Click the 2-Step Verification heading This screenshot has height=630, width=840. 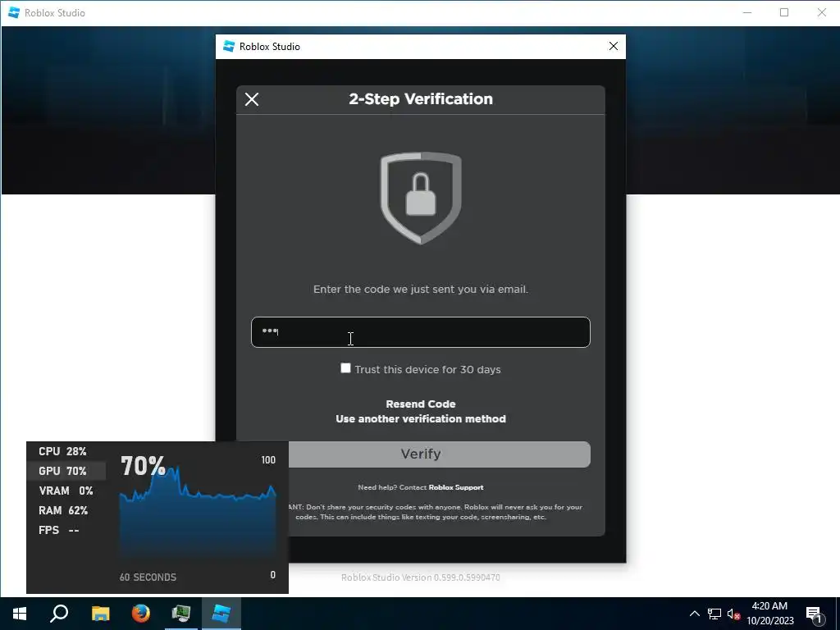coord(421,99)
